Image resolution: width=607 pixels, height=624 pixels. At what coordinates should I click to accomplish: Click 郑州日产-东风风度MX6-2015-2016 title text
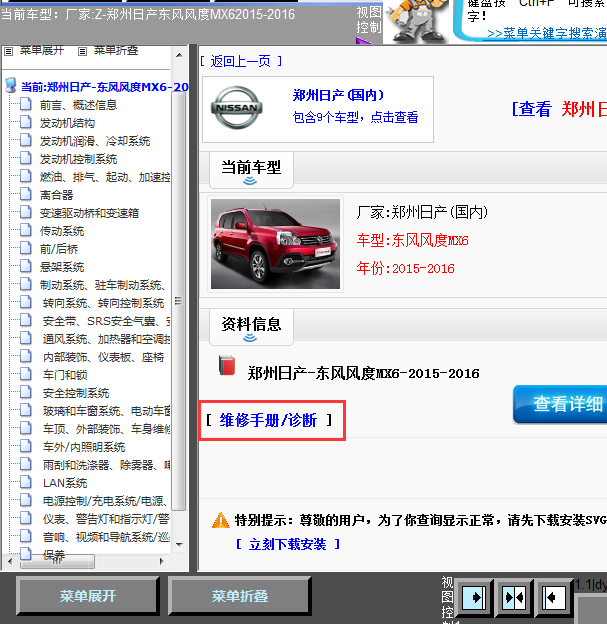[363, 373]
